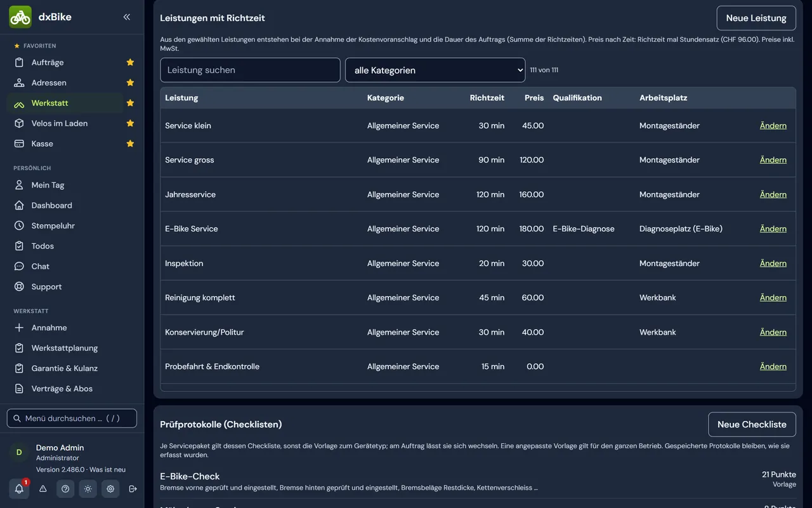Open settings with the gear icon
The height and width of the screenshot is (508, 812).
coord(110,489)
